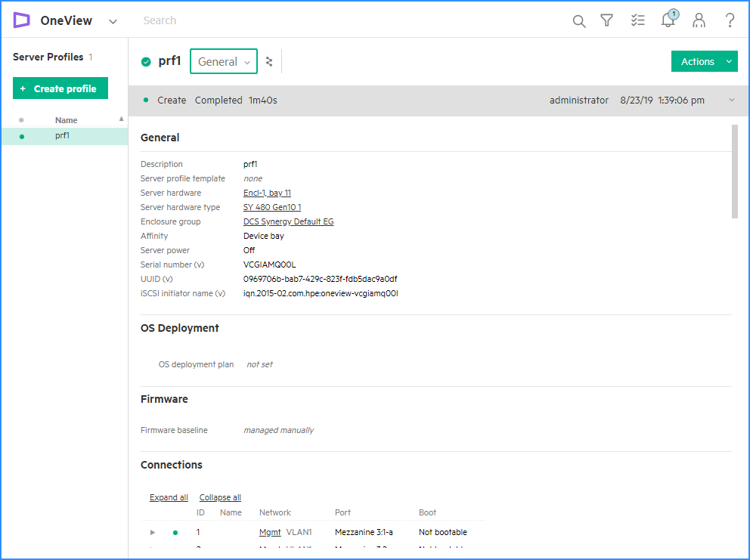Open the OneView main menu chevron

pyautogui.click(x=113, y=22)
